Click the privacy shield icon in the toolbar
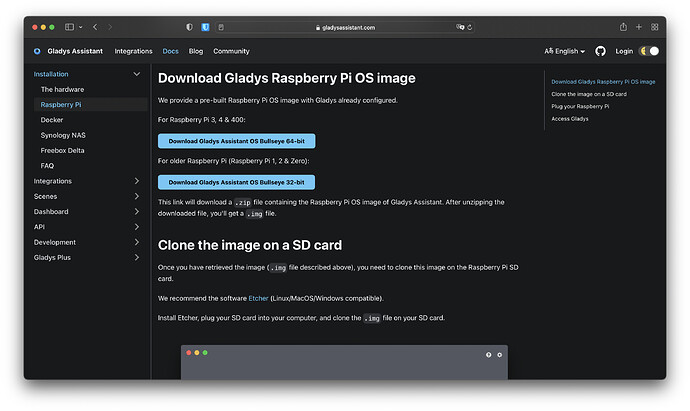Viewport: 690px width, 411px height. [x=189, y=27]
